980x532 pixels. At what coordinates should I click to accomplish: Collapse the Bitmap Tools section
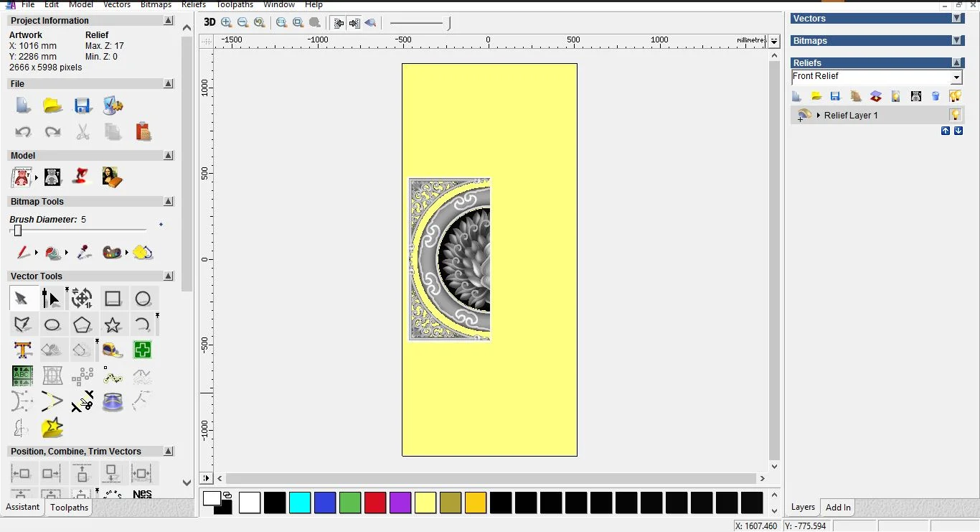pos(169,202)
